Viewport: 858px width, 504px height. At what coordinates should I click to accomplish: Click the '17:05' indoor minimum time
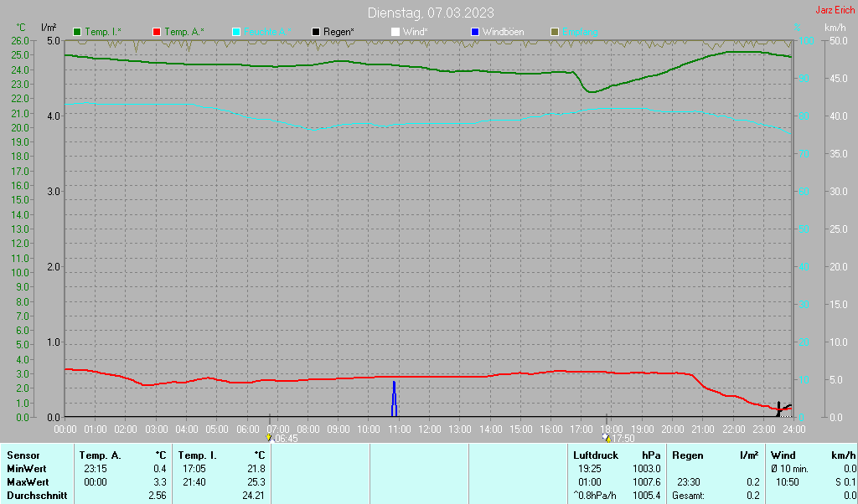click(x=194, y=469)
